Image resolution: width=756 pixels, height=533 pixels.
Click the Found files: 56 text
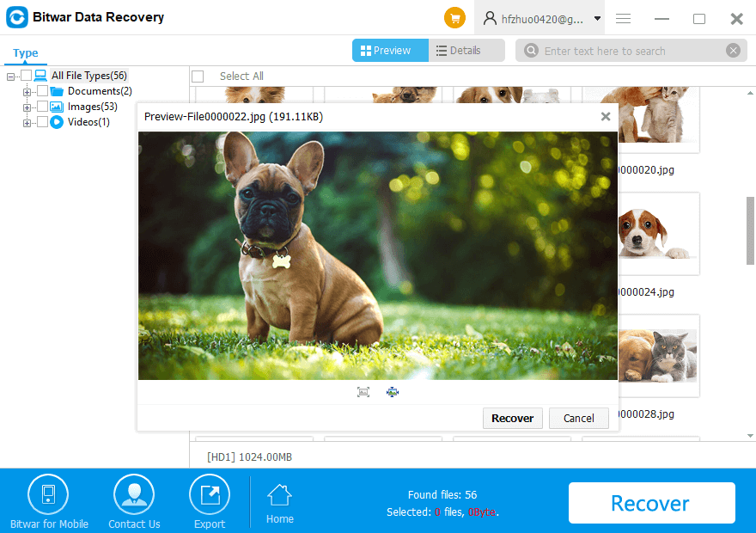(x=442, y=495)
